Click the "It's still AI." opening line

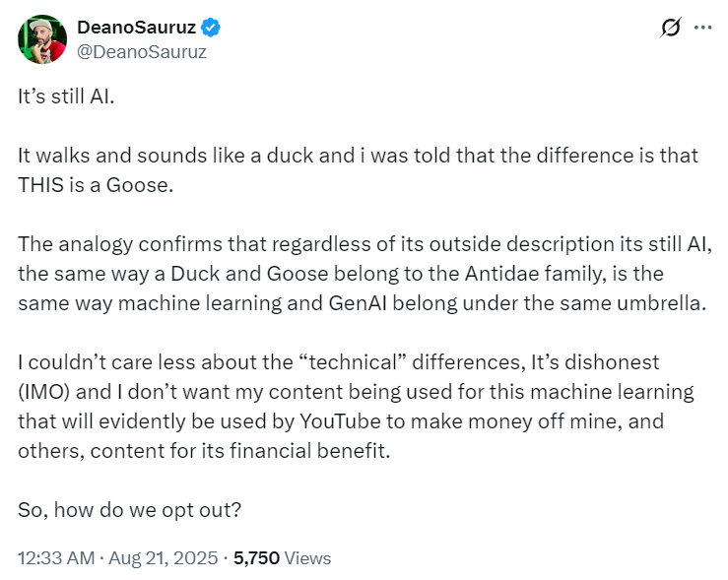[x=66, y=97]
